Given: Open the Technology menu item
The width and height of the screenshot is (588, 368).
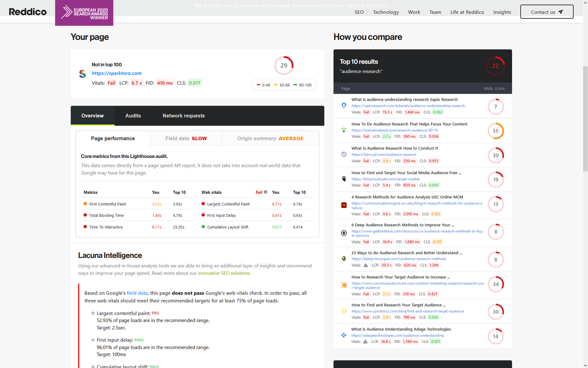Looking at the screenshot, I should [x=386, y=12].
